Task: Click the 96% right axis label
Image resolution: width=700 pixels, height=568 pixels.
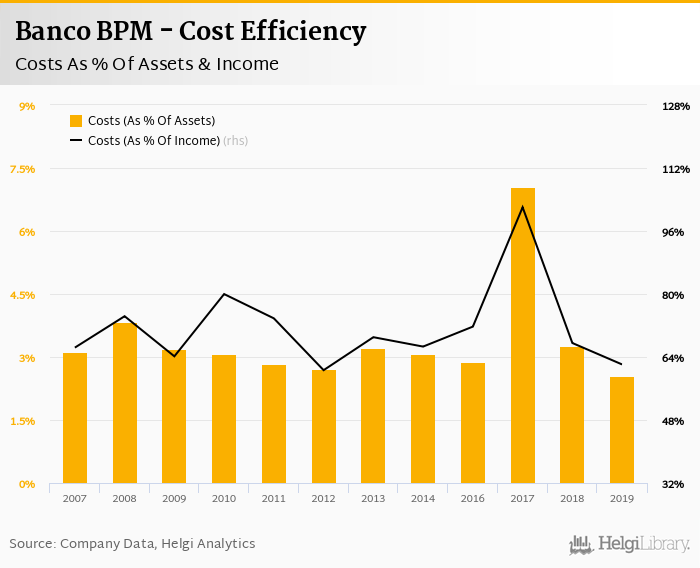Action: [x=673, y=232]
